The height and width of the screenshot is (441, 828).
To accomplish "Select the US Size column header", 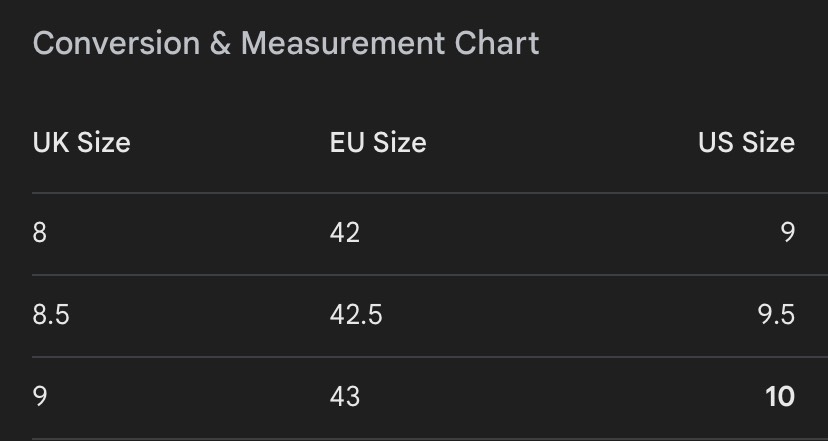I will coord(746,143).
